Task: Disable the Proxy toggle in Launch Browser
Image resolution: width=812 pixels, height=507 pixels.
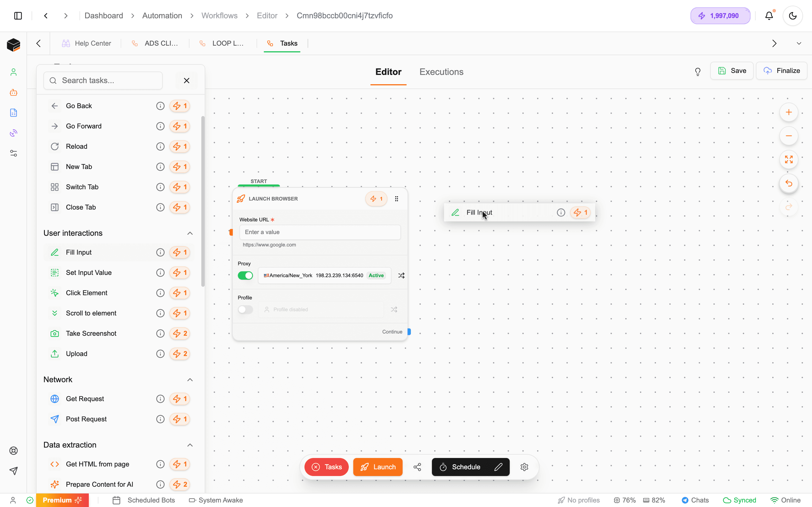Action: (x=245, y=275)
